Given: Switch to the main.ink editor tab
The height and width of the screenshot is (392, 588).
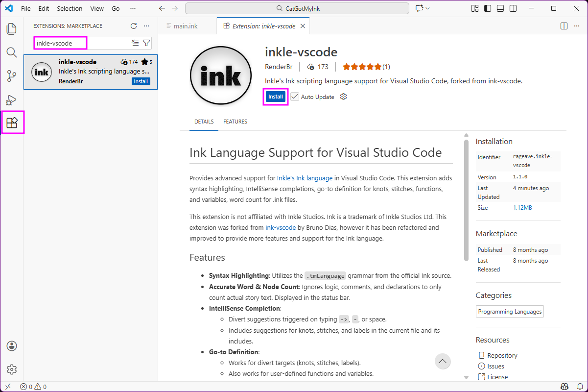Looking at the screenshot, I should coord(186,26).
